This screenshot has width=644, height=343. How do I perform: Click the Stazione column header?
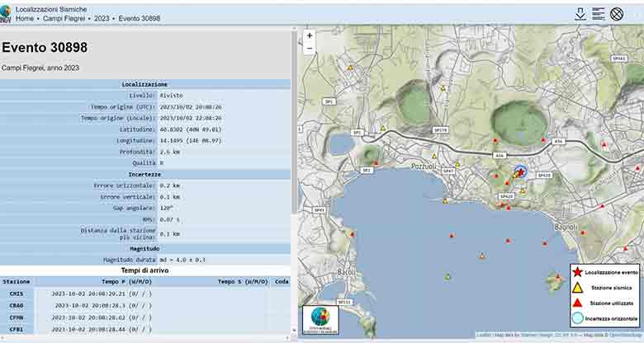(x=16, y=281)
